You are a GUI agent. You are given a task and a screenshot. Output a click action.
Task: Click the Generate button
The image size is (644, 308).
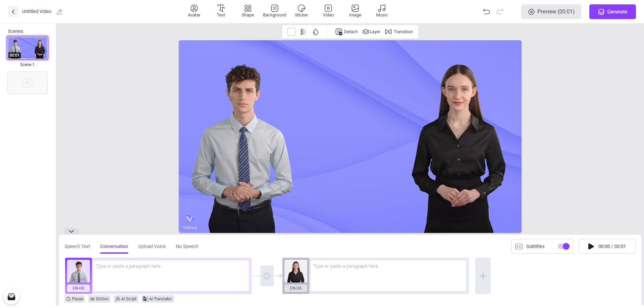612,12
